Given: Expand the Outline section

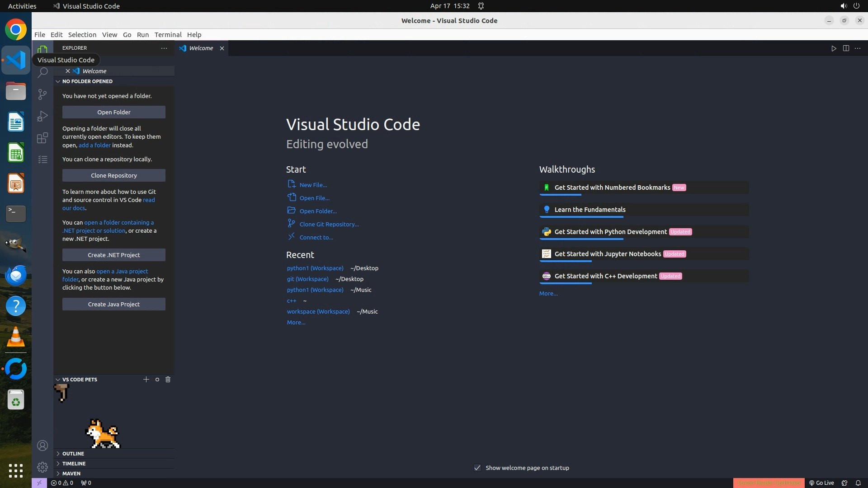Looking at the screenshot, I should tap(73, 454).
